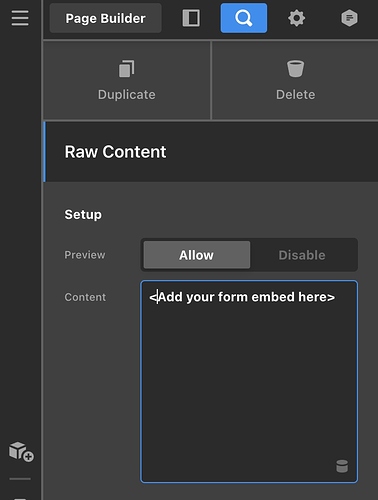The width and height of the screenshot is (378, 500).
Task: Click the Content label
Action: point(85,297)
